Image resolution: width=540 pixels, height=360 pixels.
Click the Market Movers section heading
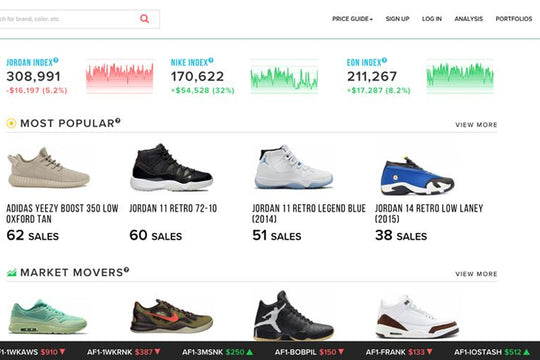click(72, 272)
